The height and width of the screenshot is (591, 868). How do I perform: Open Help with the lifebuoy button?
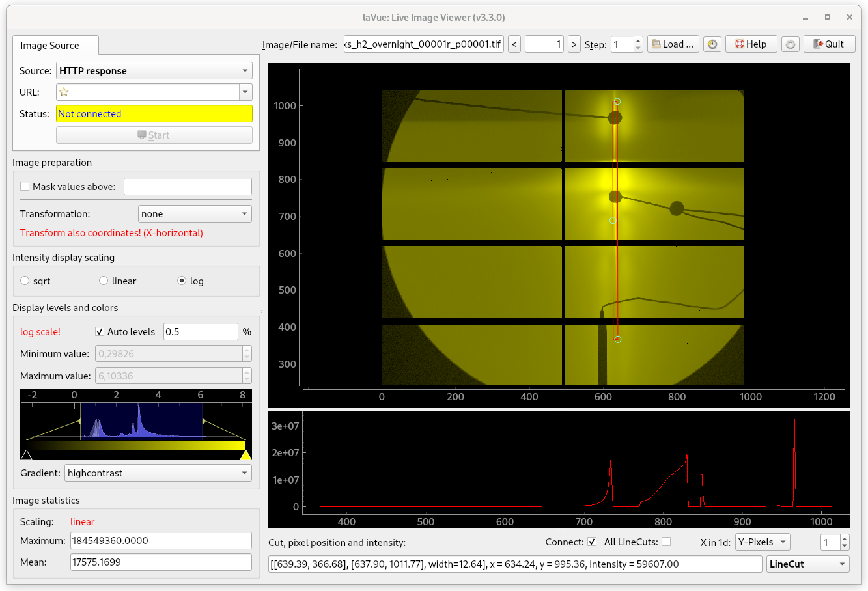point(751,44)
